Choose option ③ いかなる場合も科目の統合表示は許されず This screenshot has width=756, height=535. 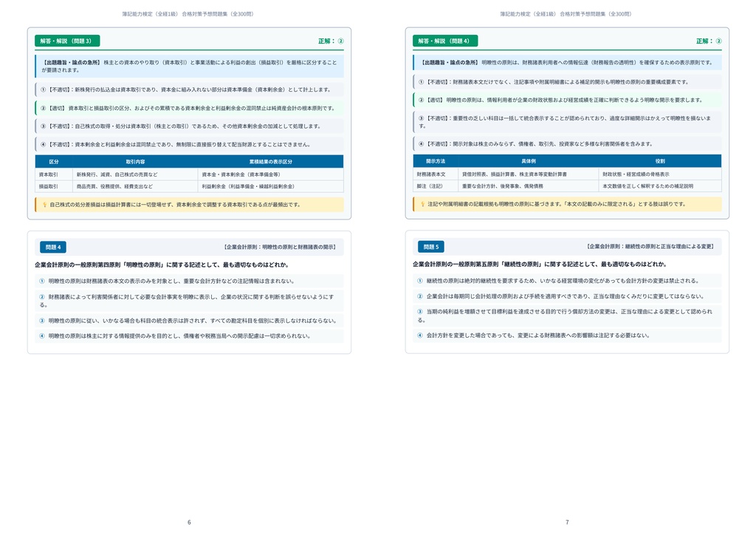(x=189, y=321)
